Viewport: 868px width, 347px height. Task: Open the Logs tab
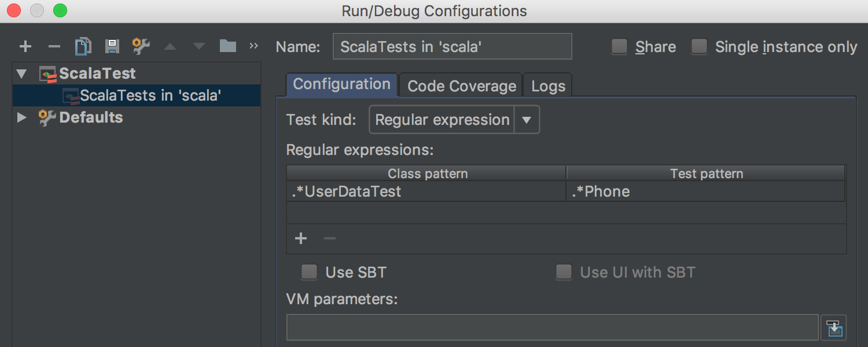[548, 86]
